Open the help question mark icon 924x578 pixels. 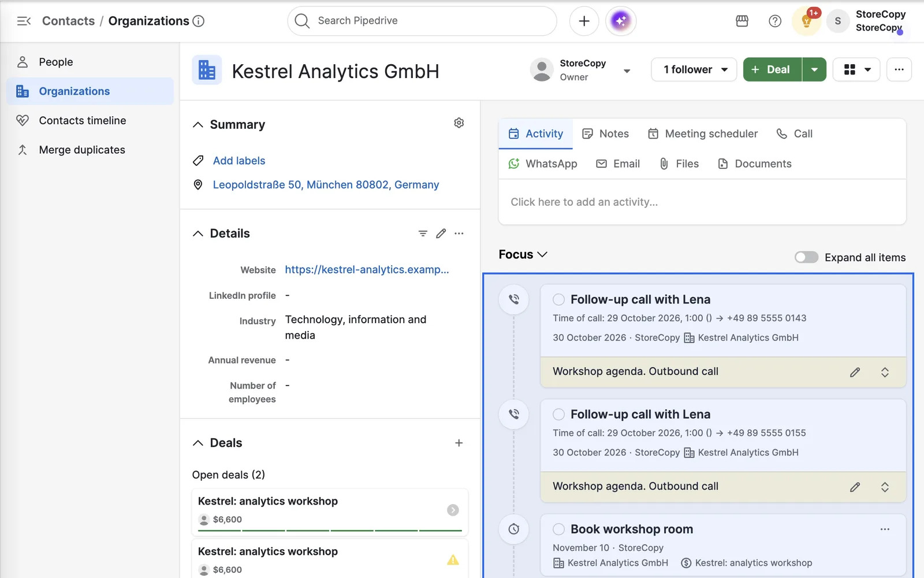click(x=775, y=21)
